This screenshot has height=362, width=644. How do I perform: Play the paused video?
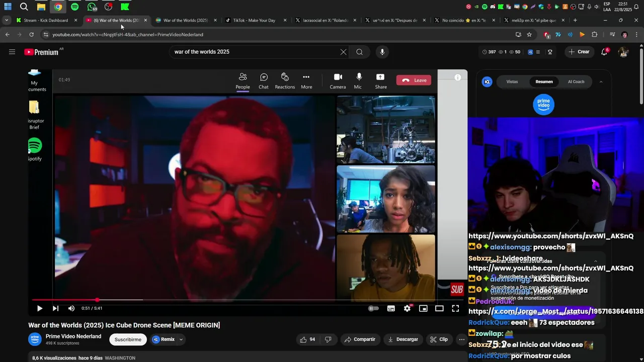tap(40, 308)
